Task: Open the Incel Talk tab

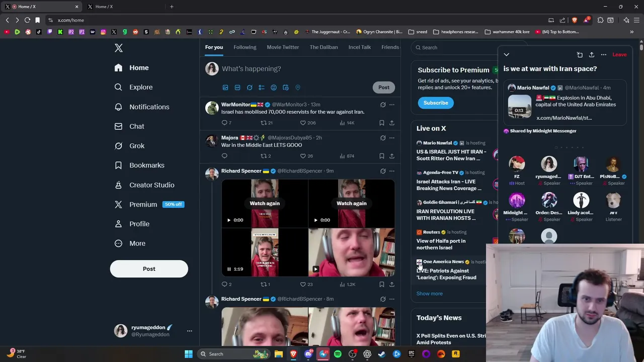Action: 360,47
